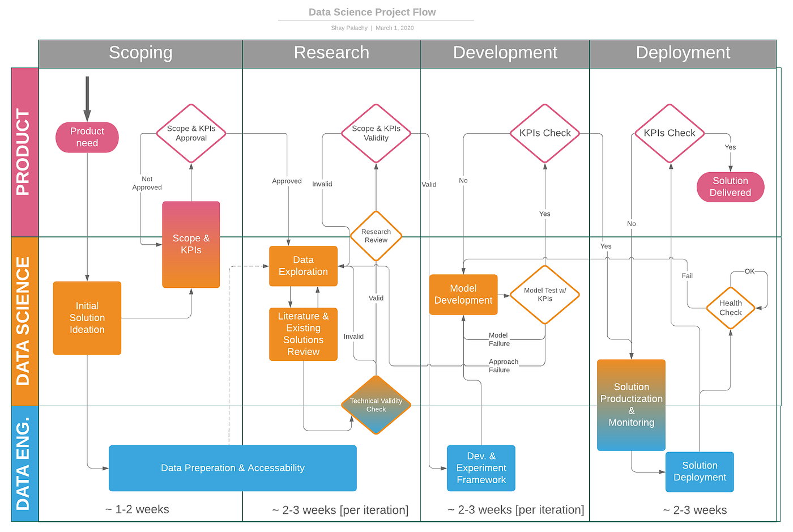Click the Solution Delivered end node
The width and height of the screenshot is (793, 532).
(730, 187)
